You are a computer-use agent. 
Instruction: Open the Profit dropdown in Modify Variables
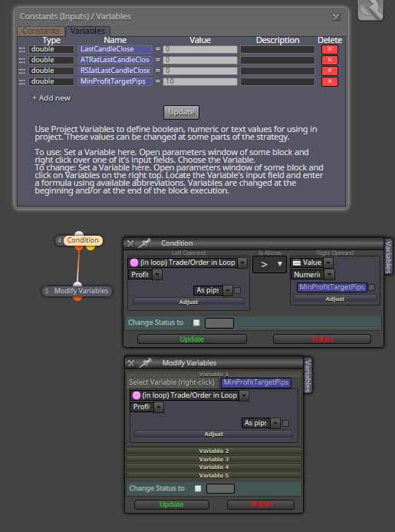pos(159,407)
